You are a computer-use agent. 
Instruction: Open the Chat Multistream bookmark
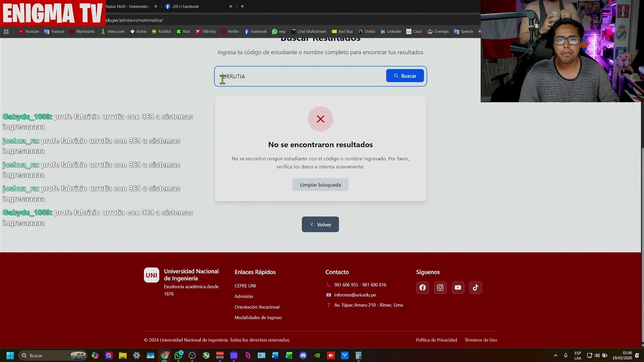[x=308, y=31]
